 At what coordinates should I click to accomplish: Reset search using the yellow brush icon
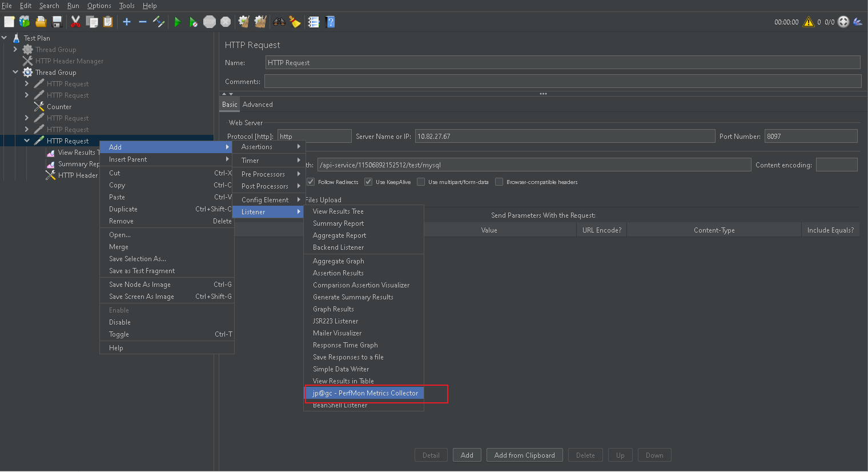click(x=295, y=22)
